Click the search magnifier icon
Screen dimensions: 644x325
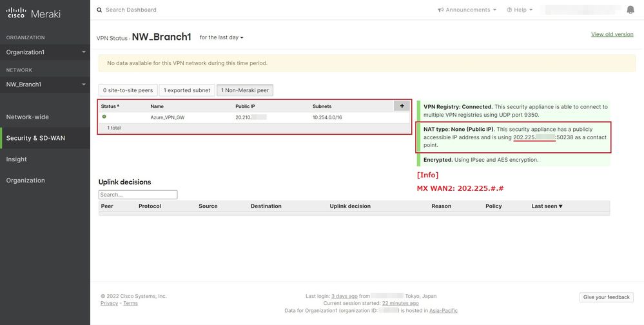coord(99,10)
